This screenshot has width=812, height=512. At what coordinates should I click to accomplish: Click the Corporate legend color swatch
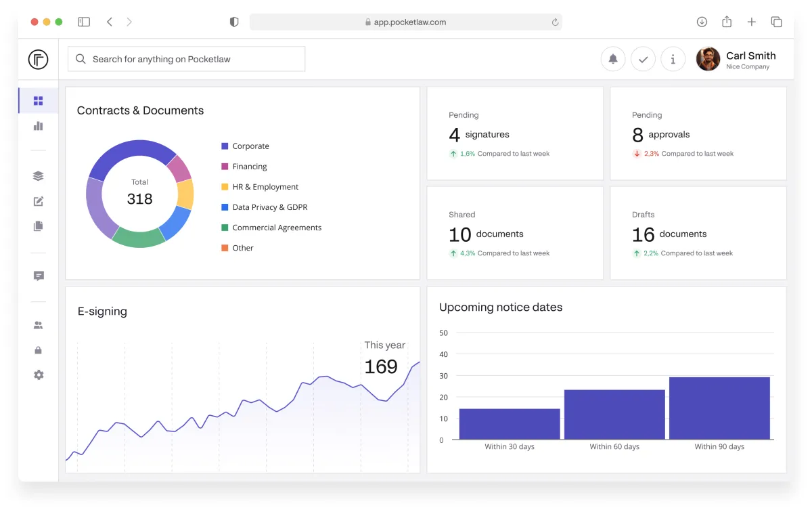(225, 146)
